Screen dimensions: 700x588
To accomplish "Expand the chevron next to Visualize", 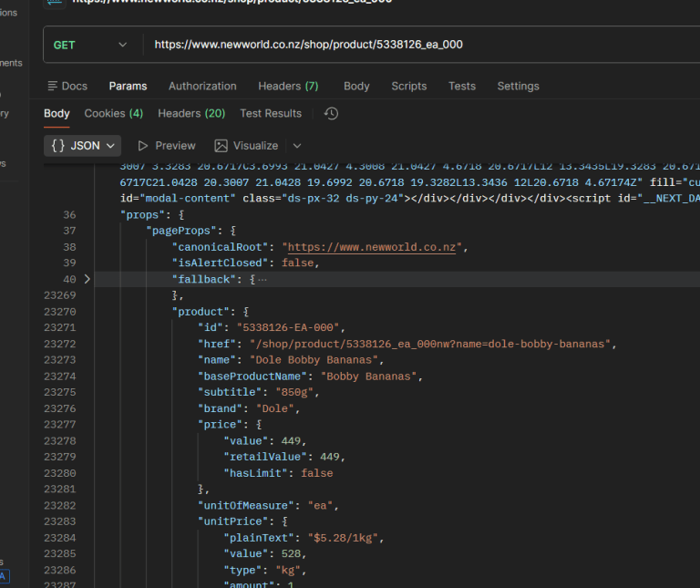I will [297, 146].
